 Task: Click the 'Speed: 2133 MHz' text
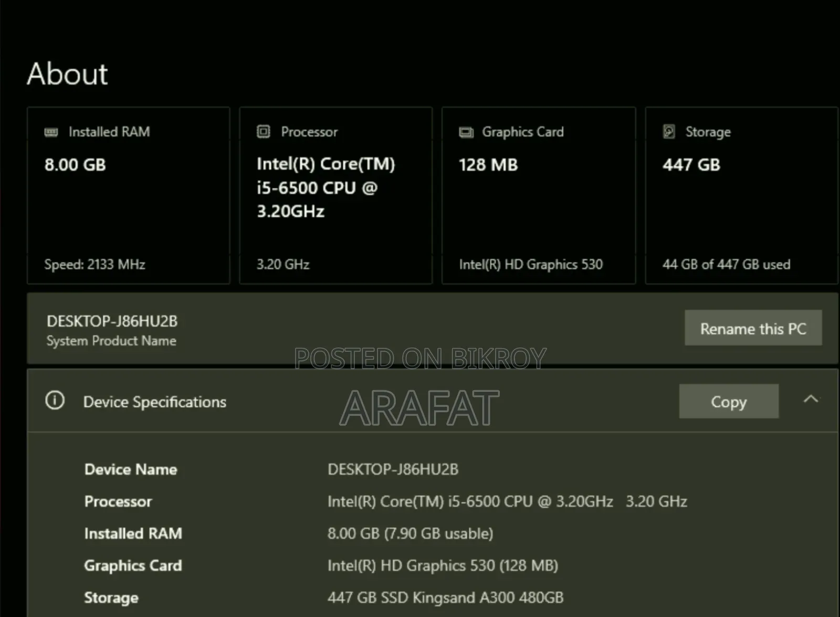coord(94,264)
